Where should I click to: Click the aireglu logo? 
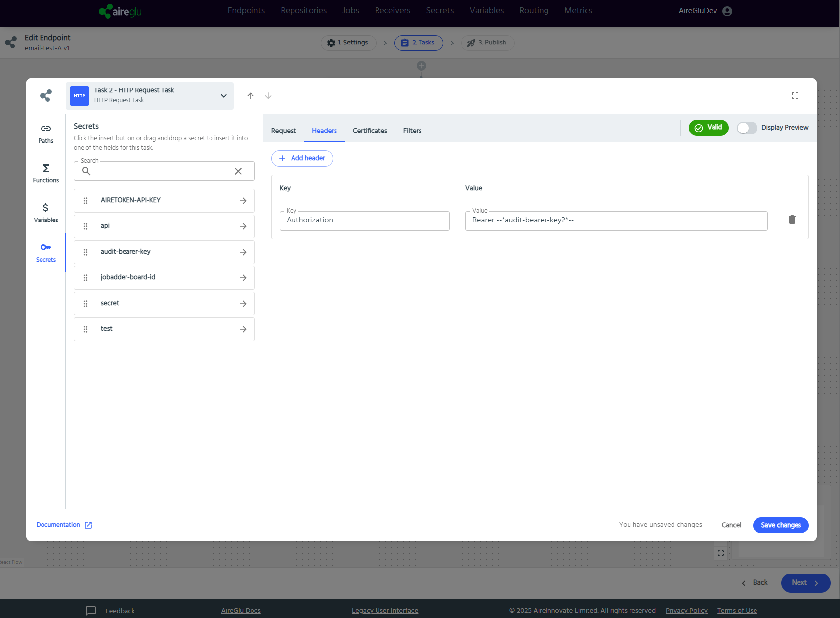pos(120,11)
